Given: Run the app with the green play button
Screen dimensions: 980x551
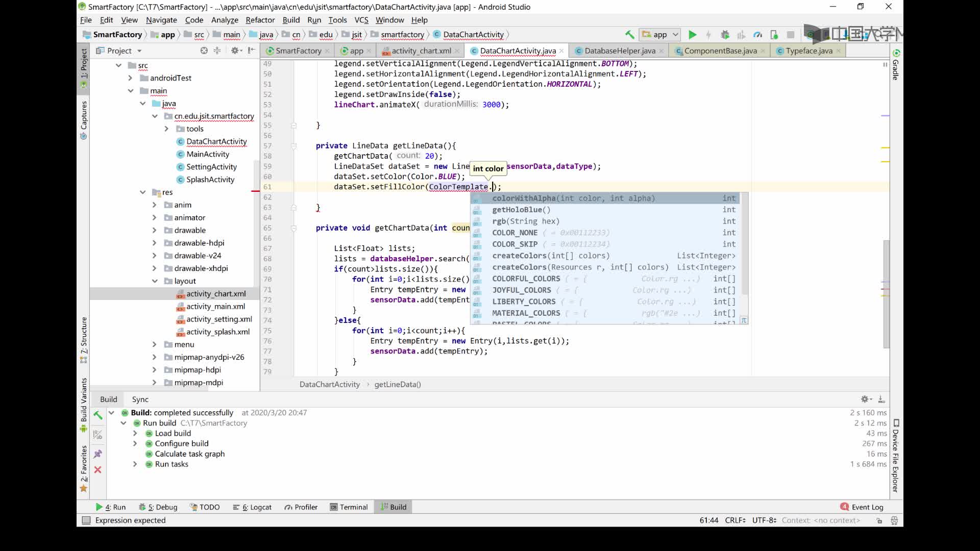Looking at the screenshot, I should [x=692, y=35].
